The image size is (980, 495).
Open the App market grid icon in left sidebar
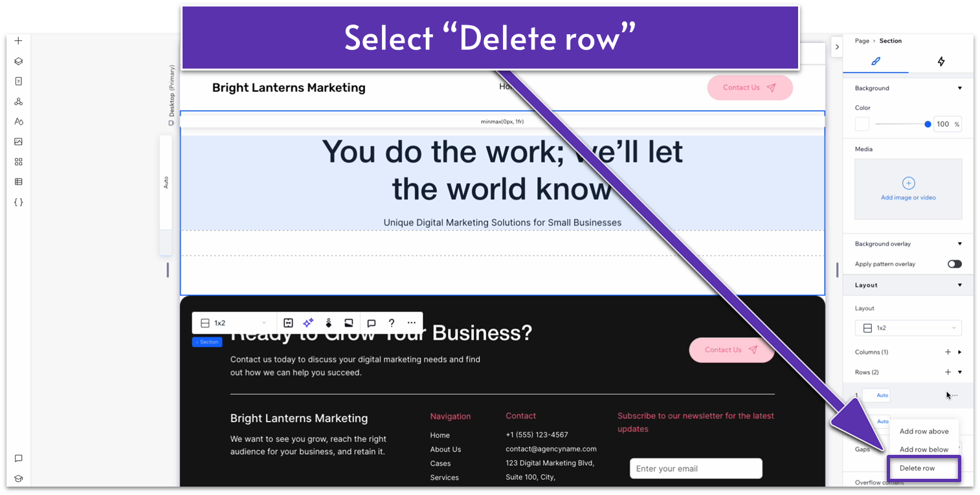(18, 162)
